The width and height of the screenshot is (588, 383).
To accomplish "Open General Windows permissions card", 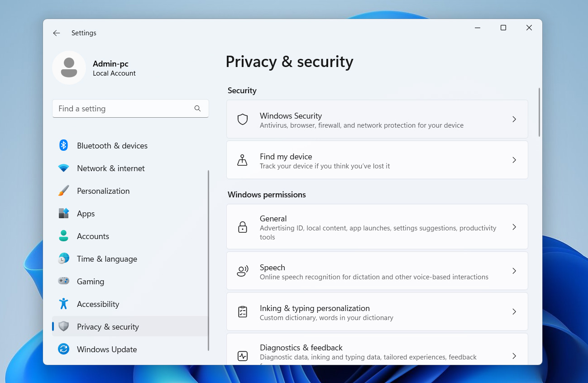I will coord(377,227).
